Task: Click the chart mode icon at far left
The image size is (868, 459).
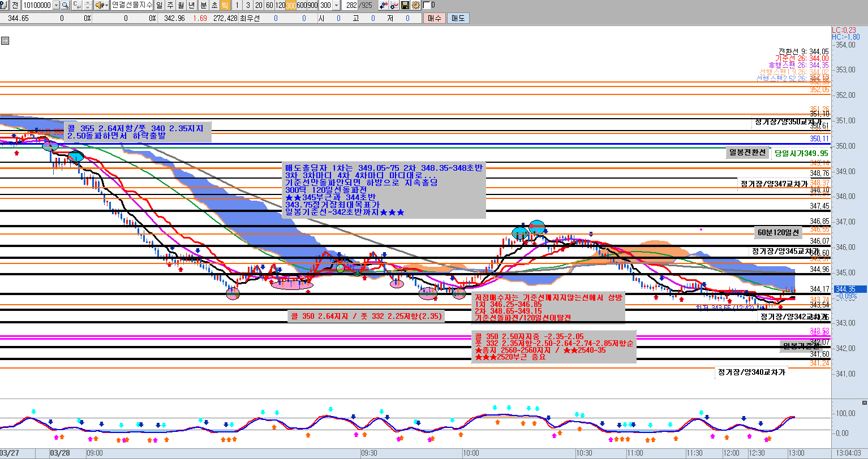Action: (x=4, y=5)
